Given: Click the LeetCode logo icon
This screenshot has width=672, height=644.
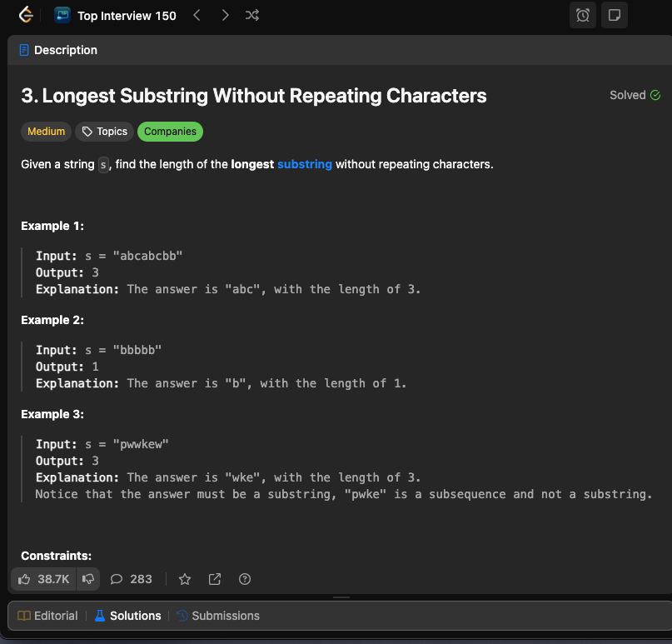Looking at the screenshot, I should point(26,15).
